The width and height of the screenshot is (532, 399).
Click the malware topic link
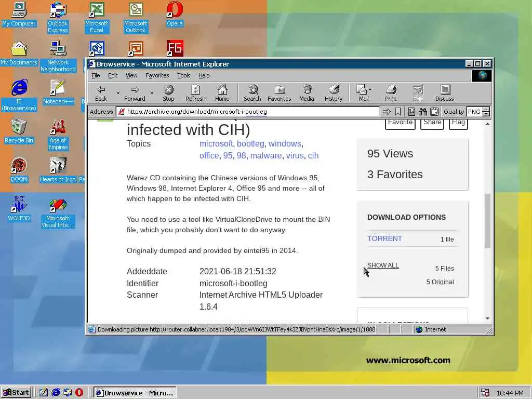(266, 155)
